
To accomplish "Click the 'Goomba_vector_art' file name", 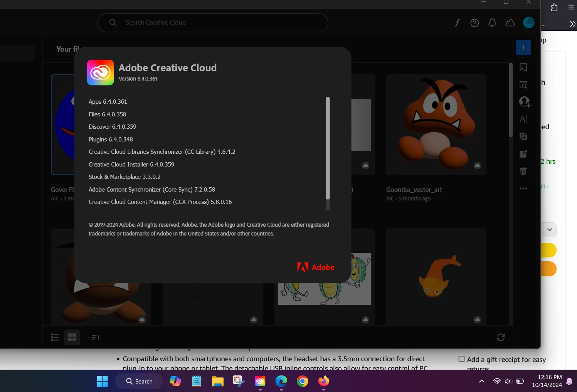I will pos(414,190).
